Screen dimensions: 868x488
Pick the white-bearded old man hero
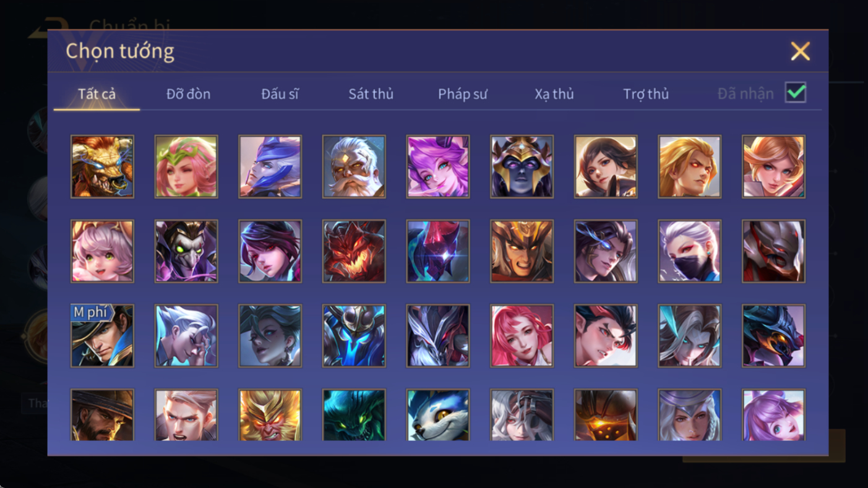tap(354, 167)
